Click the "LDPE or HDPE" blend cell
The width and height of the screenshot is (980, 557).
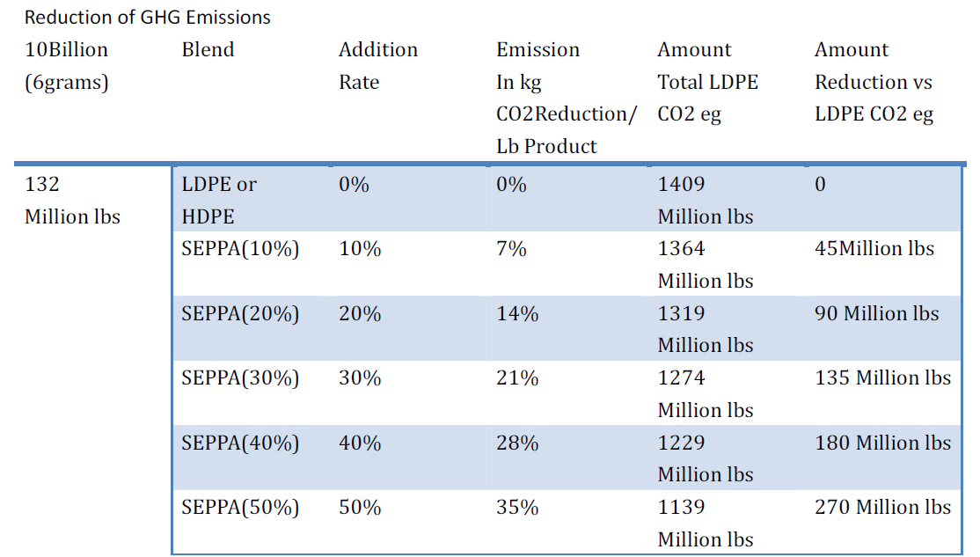point(219,201)
